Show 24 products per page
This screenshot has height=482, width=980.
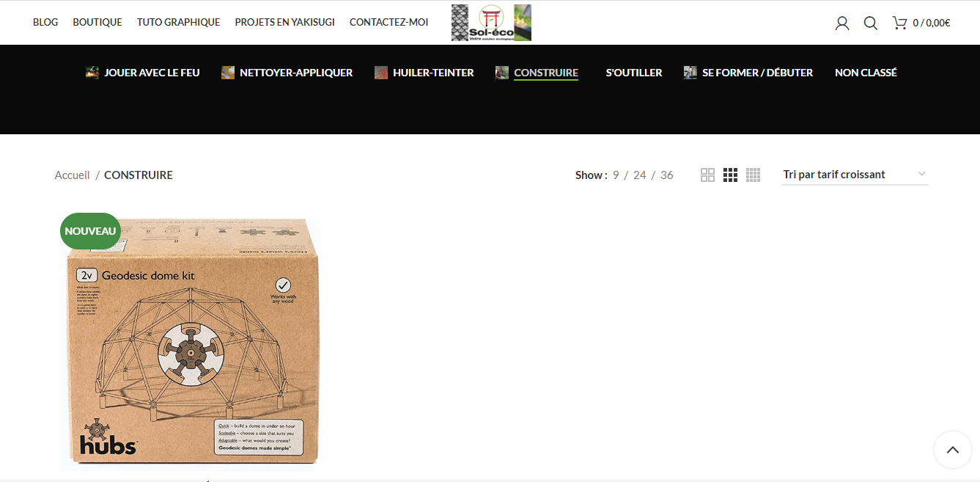(640, 175)
